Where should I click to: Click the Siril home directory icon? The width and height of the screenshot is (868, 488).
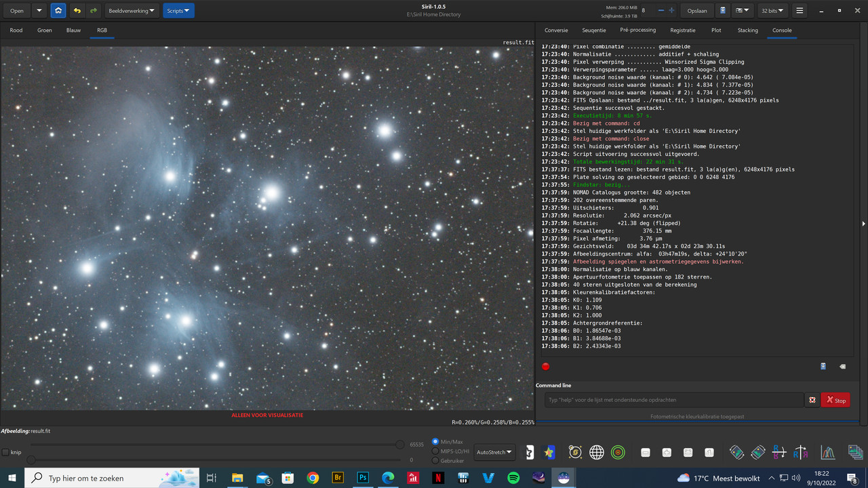click(x=58, y=10)
